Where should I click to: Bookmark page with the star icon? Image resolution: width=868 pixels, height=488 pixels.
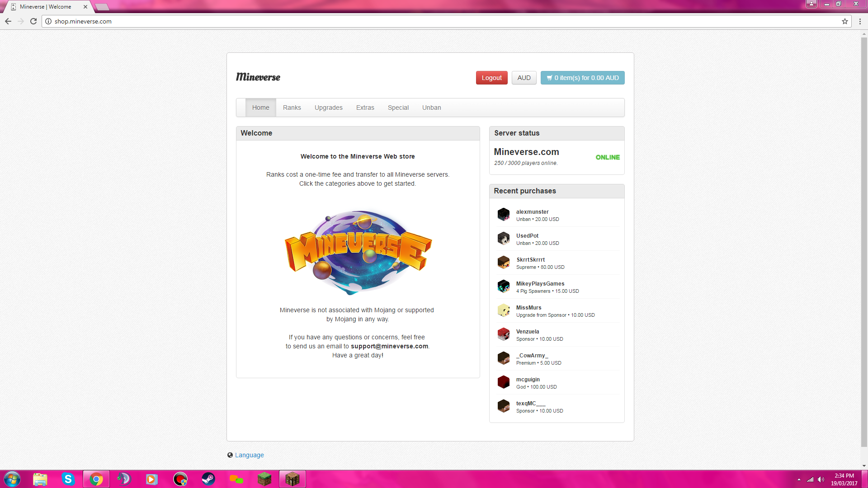(x=844, y=21)
